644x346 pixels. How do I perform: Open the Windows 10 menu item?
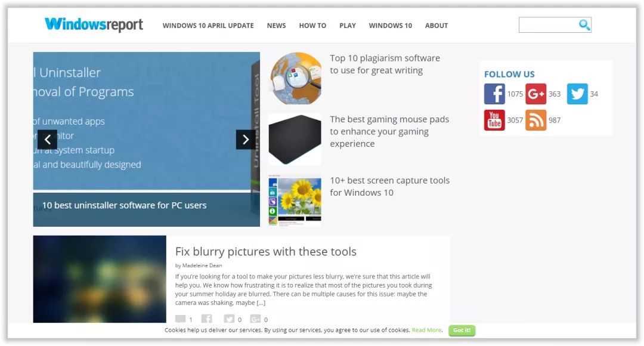(x=390, y=26)
